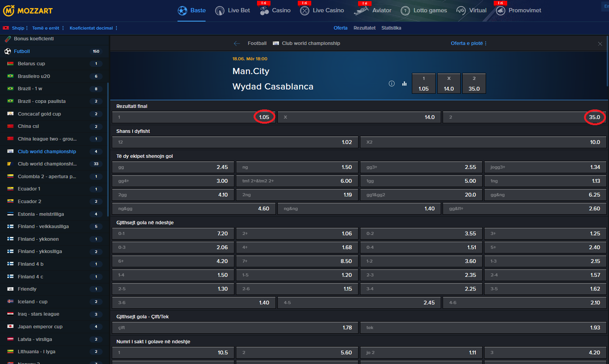The image size is (609, 364).
Task: Open the Casino cherries icon
Action: [x=264, y=11]
